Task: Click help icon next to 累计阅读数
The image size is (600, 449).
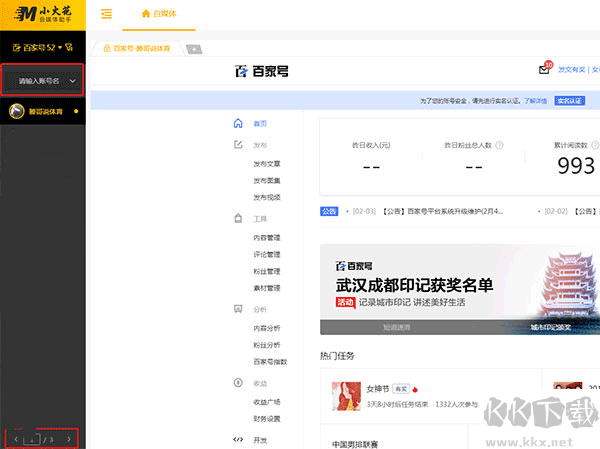Action: 595,145
